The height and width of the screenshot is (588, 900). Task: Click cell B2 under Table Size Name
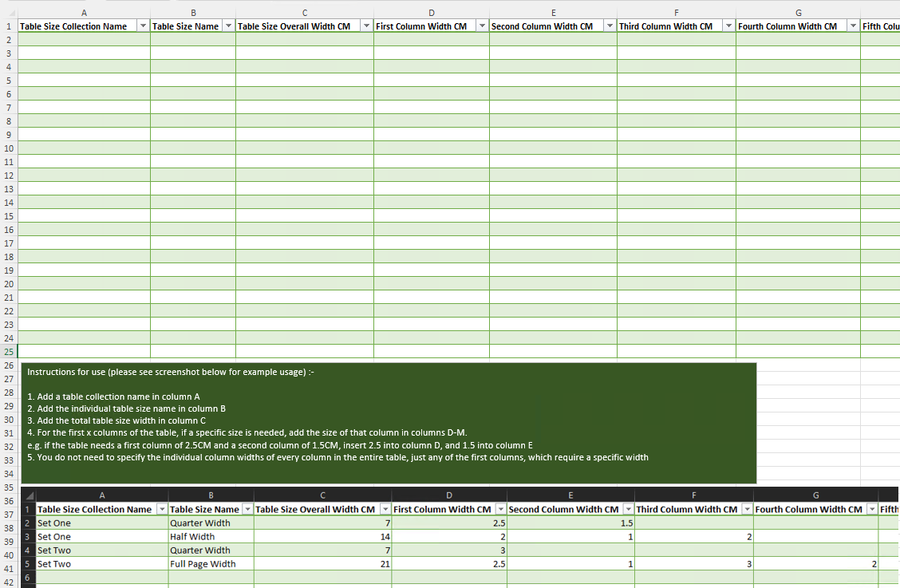pyautogui.click(x=193, y=40)
